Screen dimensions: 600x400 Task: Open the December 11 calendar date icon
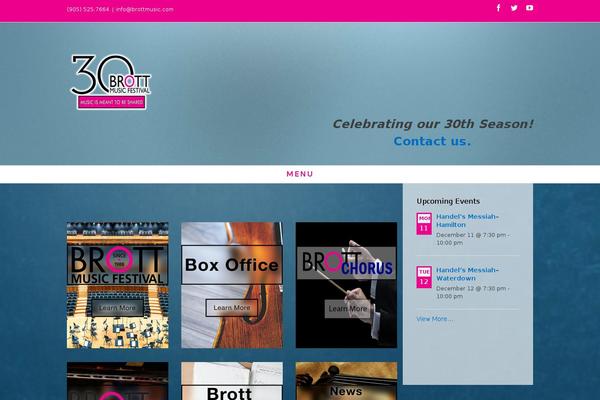(424, 224)
